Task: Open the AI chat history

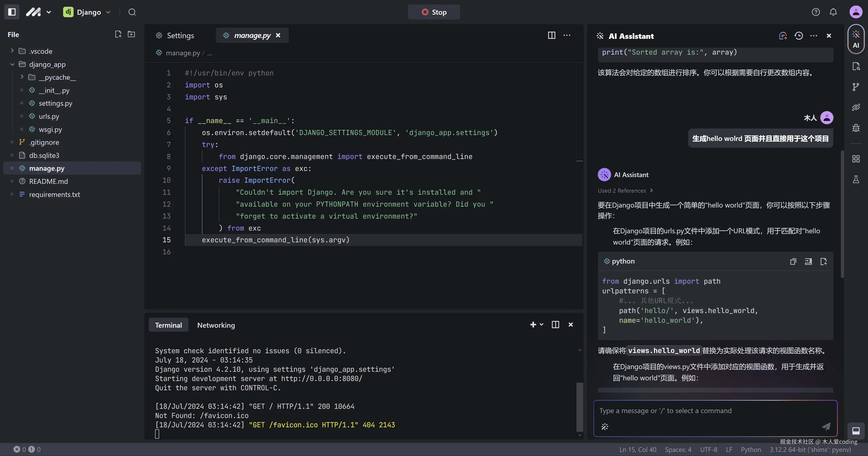Action: [x=799, y=36]
